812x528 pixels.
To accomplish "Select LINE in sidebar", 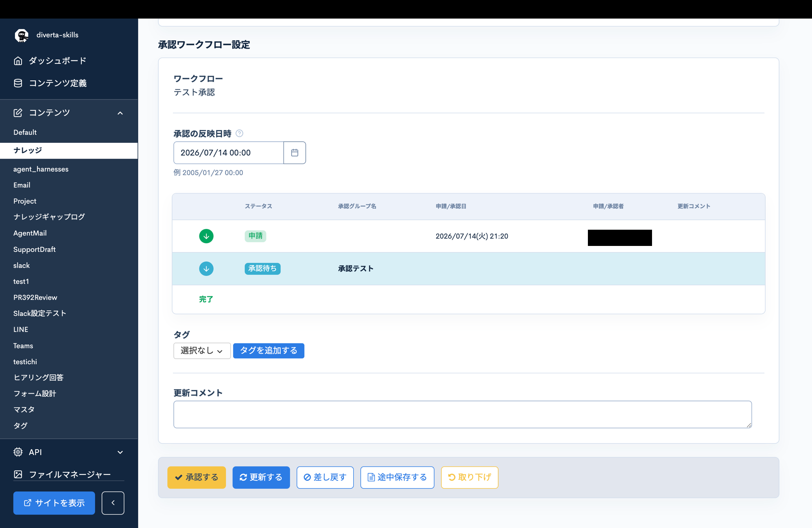I will [21, 330].
